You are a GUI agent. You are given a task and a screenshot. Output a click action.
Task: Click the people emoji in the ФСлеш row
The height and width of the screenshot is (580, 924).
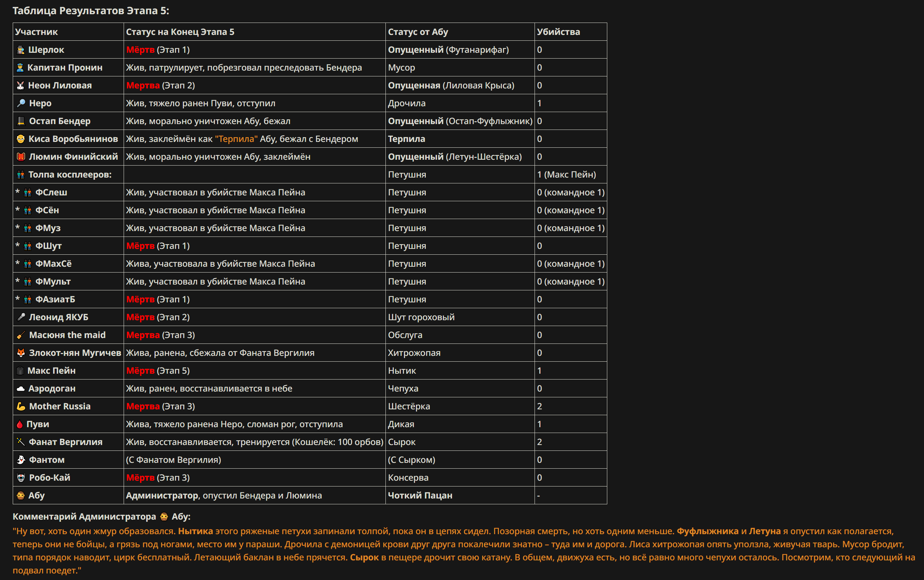tap(28, 192)
